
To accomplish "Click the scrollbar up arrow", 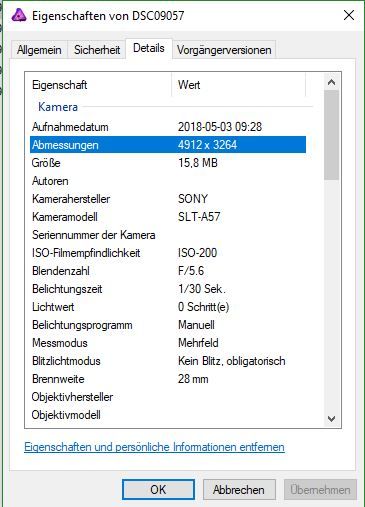I will 331,82.
